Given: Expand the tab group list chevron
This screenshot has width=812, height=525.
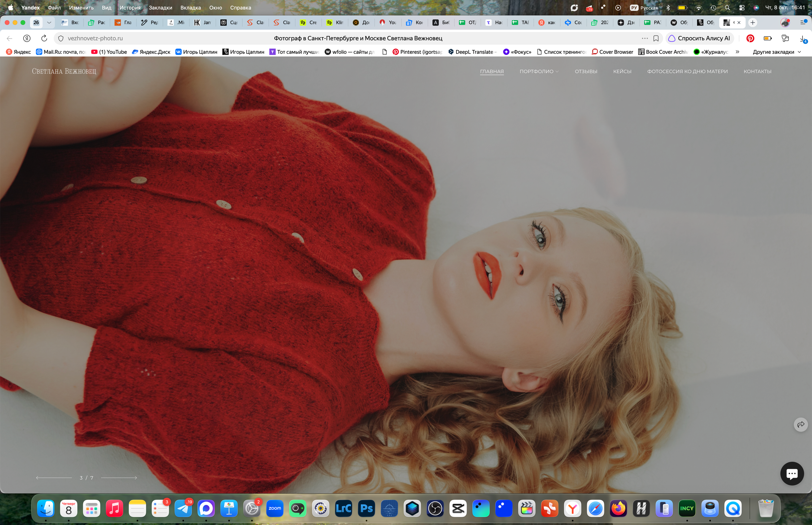Looking at the screenshot, I should 49,23.
